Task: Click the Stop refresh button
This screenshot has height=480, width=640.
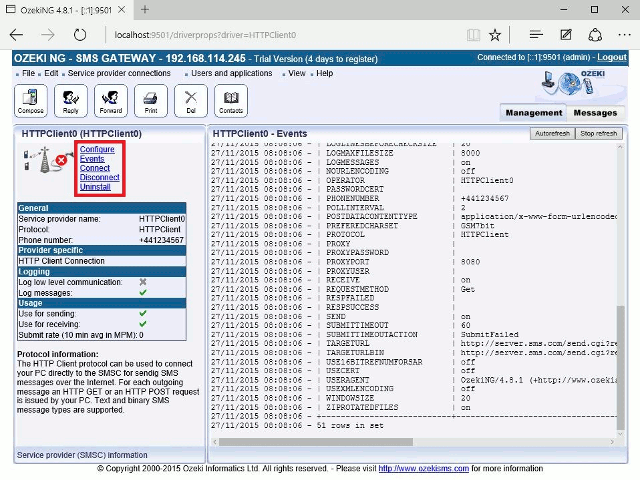Action: pyautogui.click(x=599, y=133)
